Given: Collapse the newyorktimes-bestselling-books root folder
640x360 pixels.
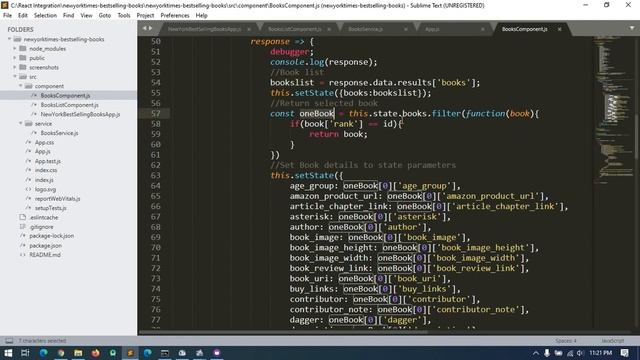Looking at the screenshot, I should tap(9, 39).
